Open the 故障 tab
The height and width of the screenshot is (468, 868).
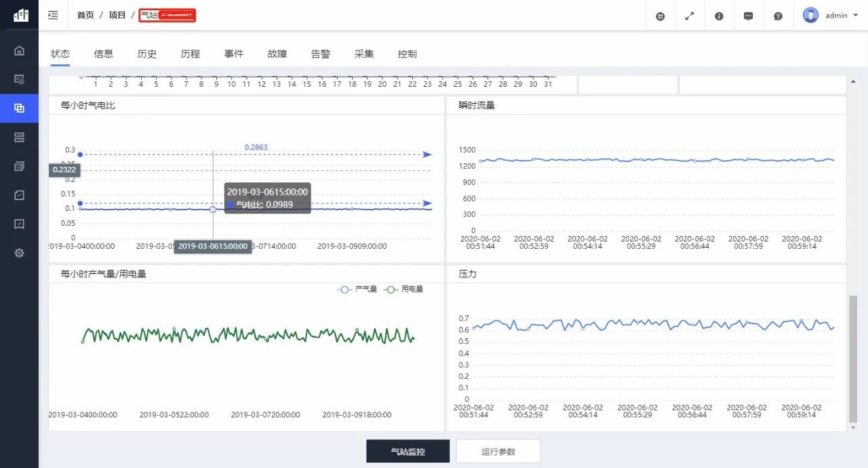[x=277, y=54]
